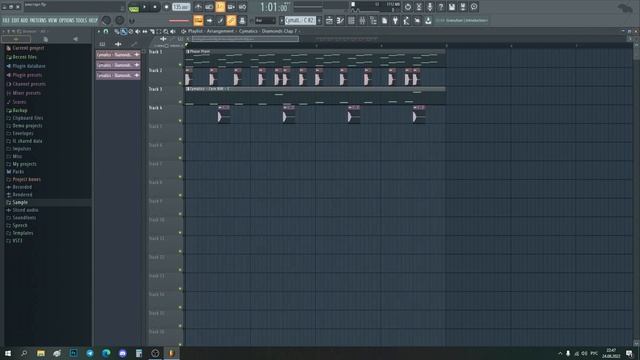Click the Render as audio file icon
The image size is (640, 360).
(463, 7)
